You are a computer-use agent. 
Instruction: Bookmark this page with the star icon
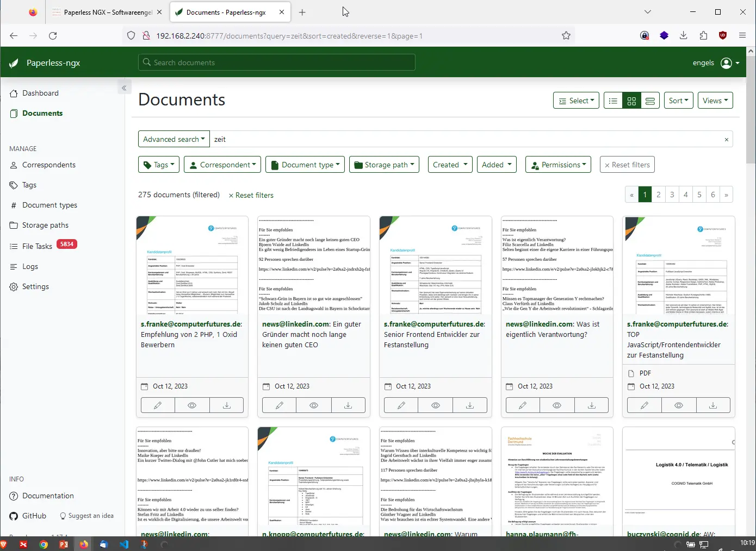566,36
